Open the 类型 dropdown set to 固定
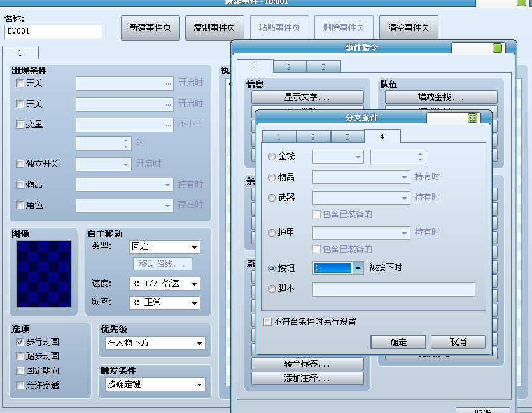This screenshot has height=413, width=532. tap(165, 247)
